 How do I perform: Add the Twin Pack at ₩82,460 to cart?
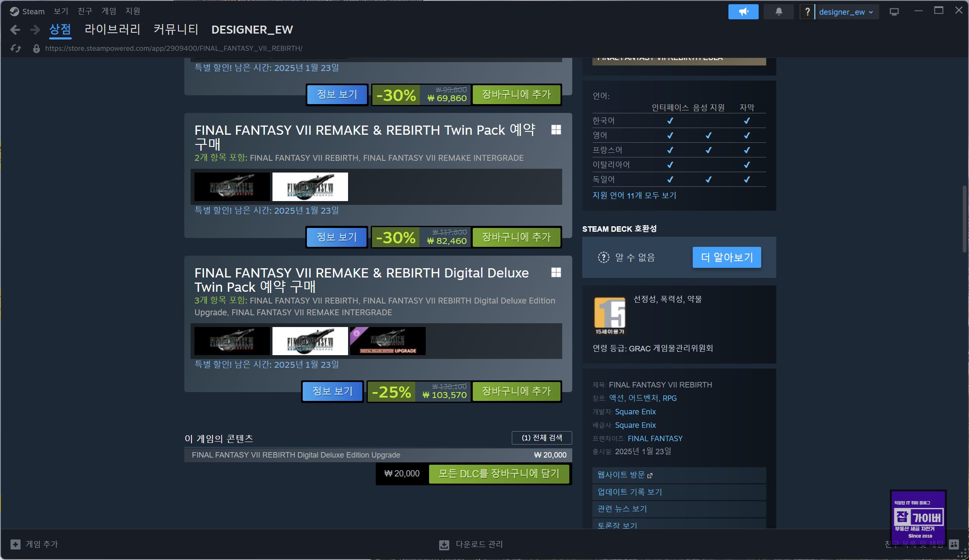(516, 237)
